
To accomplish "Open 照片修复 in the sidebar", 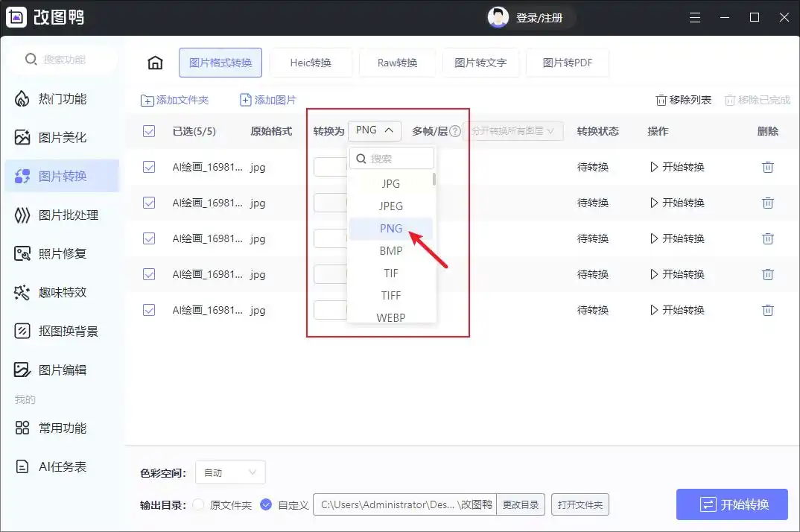I will coord(62,254).
